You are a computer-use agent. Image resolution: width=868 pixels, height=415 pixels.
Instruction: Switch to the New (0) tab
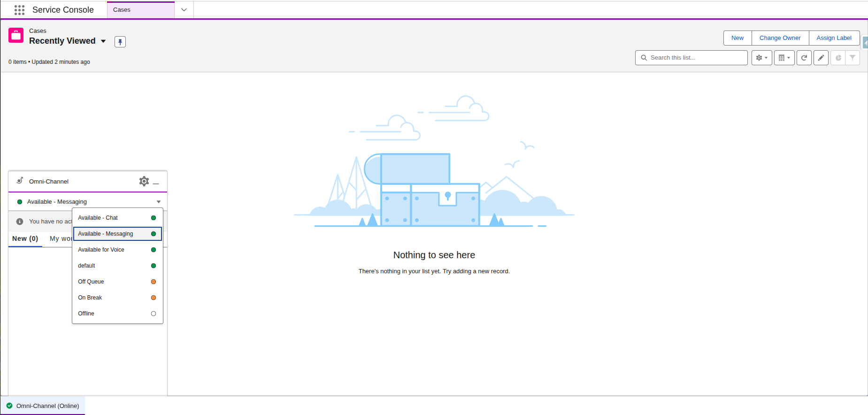(x=25, y=238)
